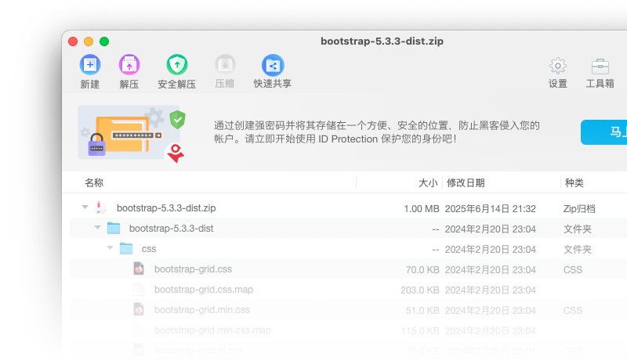
Task: Zoom window with green button
Action: [x=104, y=41]
